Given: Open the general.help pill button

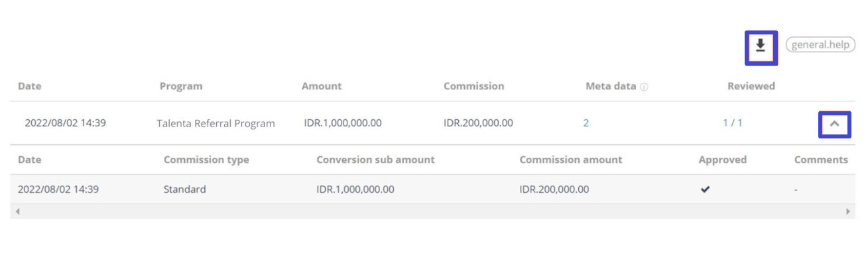Looking at the screenshot, I should click(x=820, y=45).
